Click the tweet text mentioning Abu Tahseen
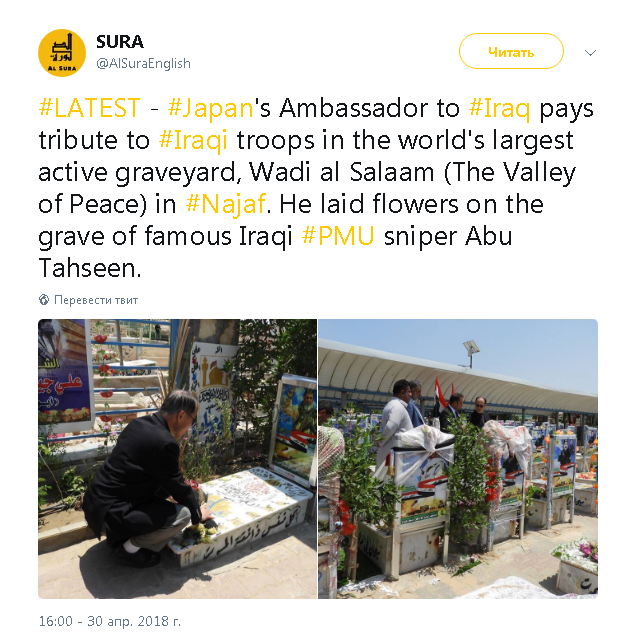Image resolution: width=636 pixels, height=641 pixels. pyautogui.click(x=275, y=252)
